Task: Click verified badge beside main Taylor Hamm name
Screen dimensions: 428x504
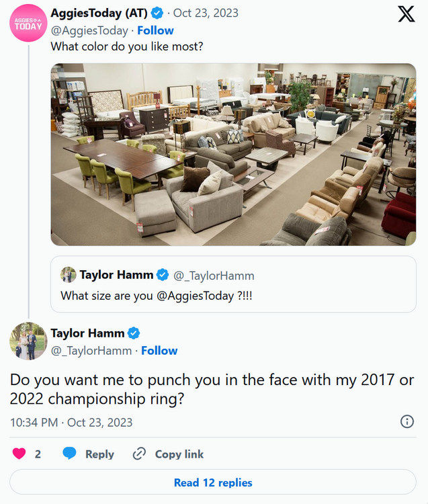Action: tap(134, 333)
